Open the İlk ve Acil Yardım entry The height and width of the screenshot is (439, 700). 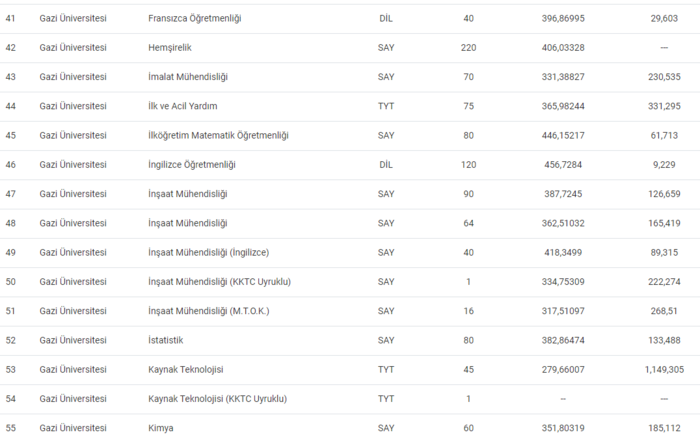tap(183, 106)
